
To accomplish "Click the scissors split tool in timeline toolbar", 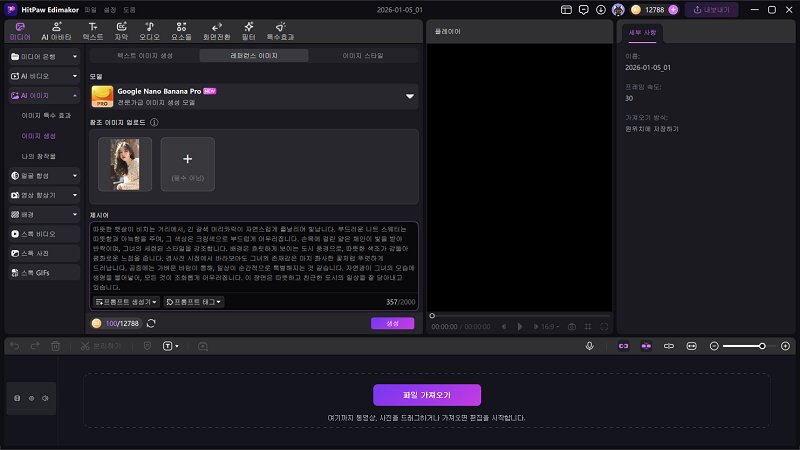I will (101, 346).
